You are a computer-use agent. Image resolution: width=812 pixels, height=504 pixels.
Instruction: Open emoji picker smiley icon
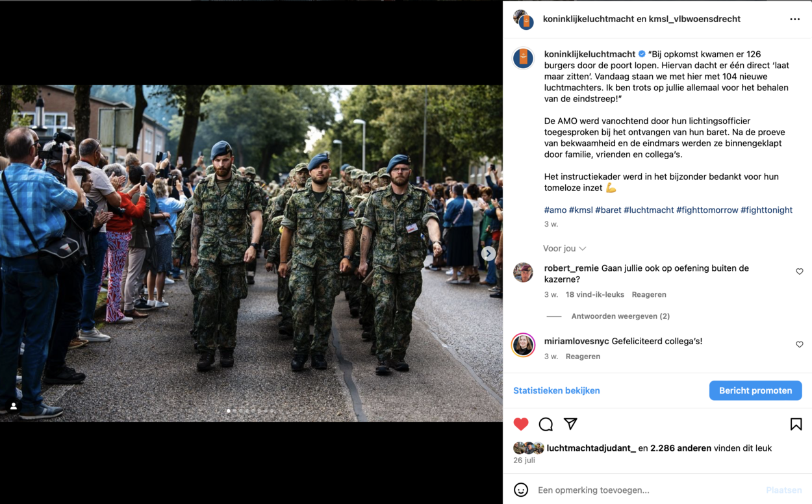click(x=521, y=490)
